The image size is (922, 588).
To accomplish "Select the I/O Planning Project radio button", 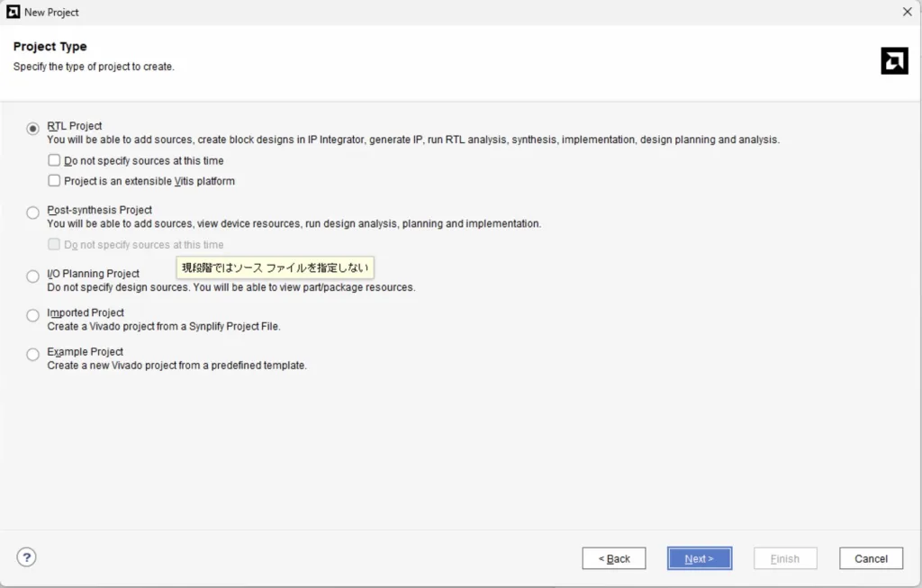I will coord(33,276).
